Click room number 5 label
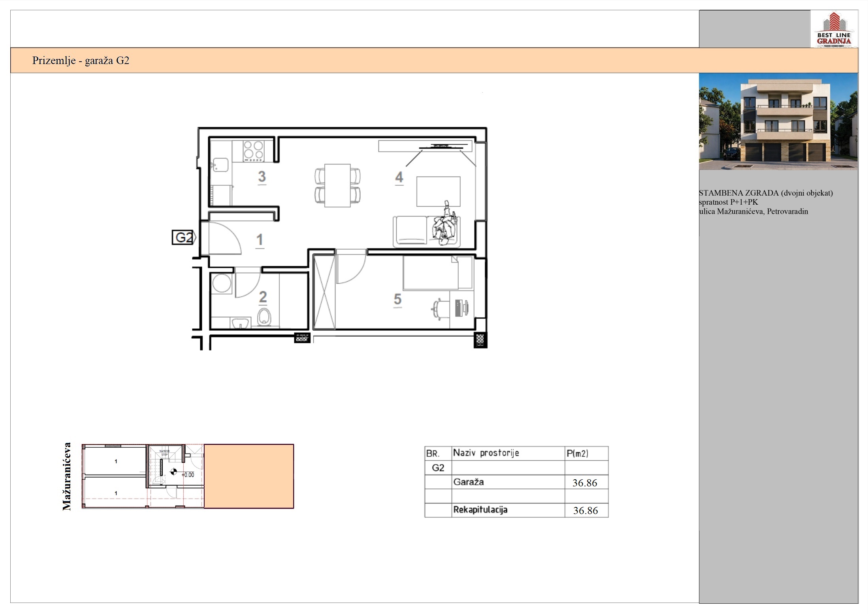Viewport: 868px width, 614px height. point(397,299)
